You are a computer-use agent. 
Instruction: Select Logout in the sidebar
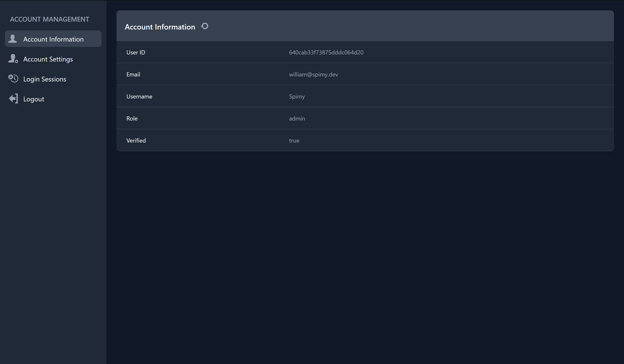click(x=53, y=99)
